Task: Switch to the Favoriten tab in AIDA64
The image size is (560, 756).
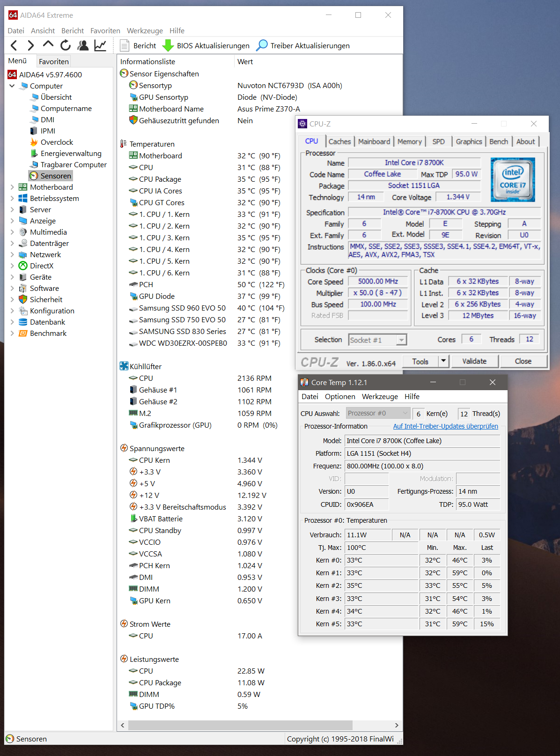Action: click(x=53, y=61)
